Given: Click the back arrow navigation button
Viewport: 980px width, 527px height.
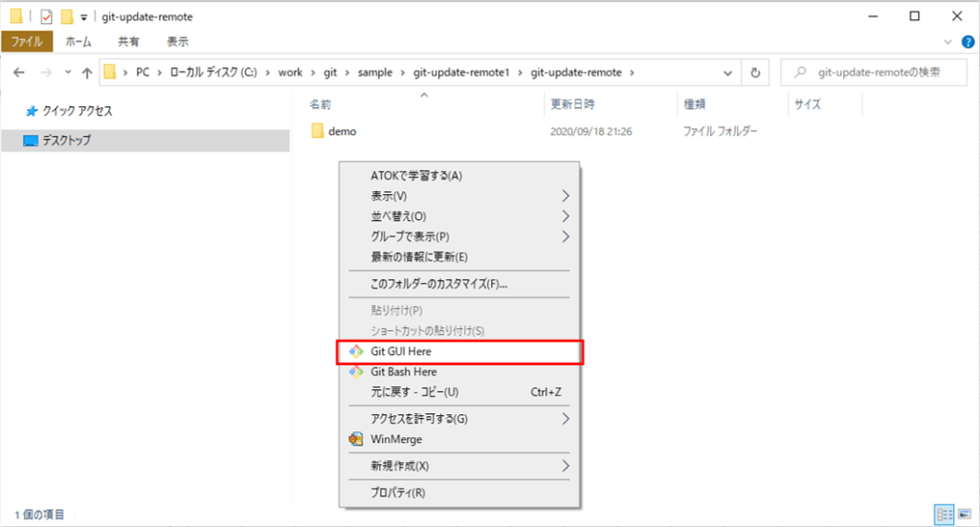Looking at the screenshot, I should click(19, 73).
